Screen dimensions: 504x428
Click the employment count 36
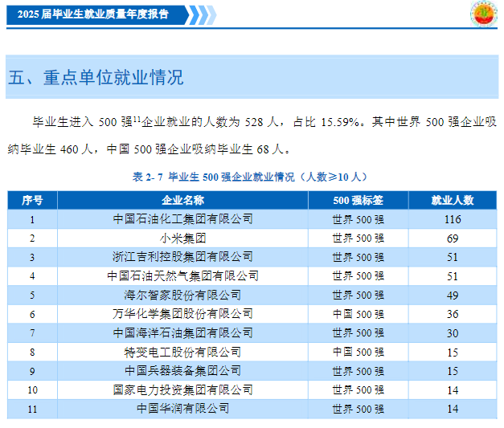click(453, 314)
